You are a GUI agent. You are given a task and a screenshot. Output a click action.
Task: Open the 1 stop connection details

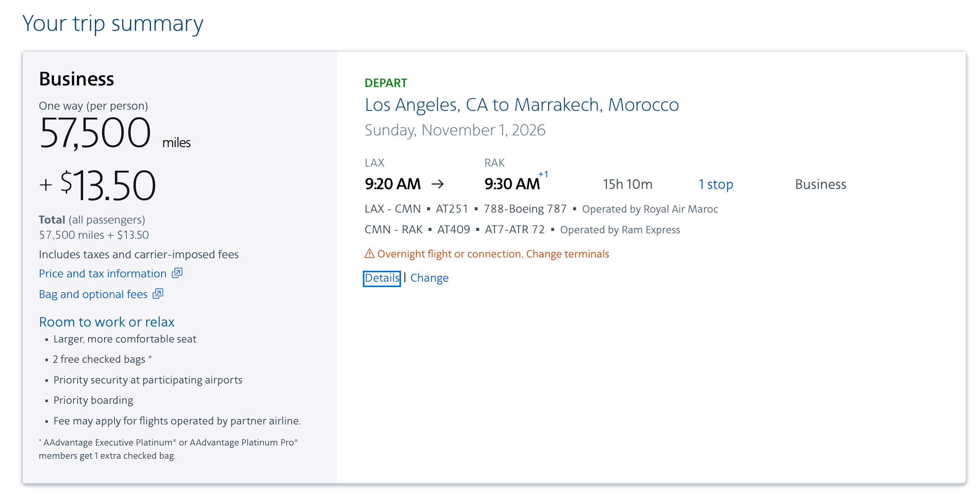click(x=716, y=184)
